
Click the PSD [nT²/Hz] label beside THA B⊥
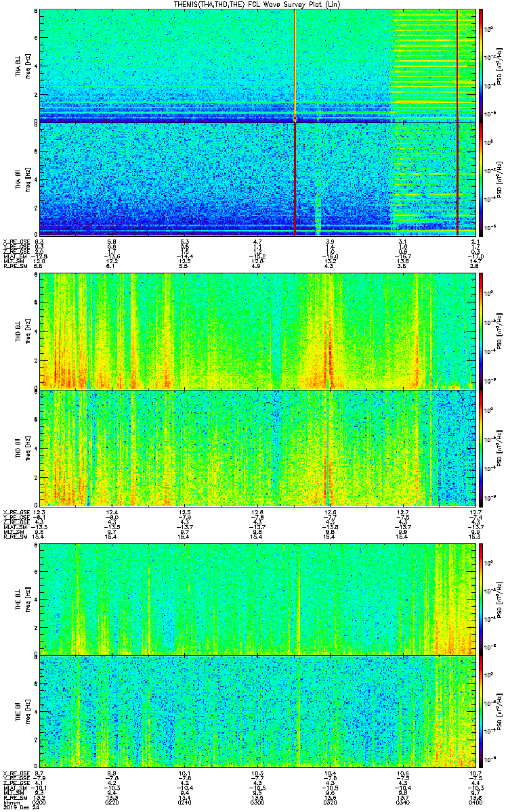click(x=501, y=66)
